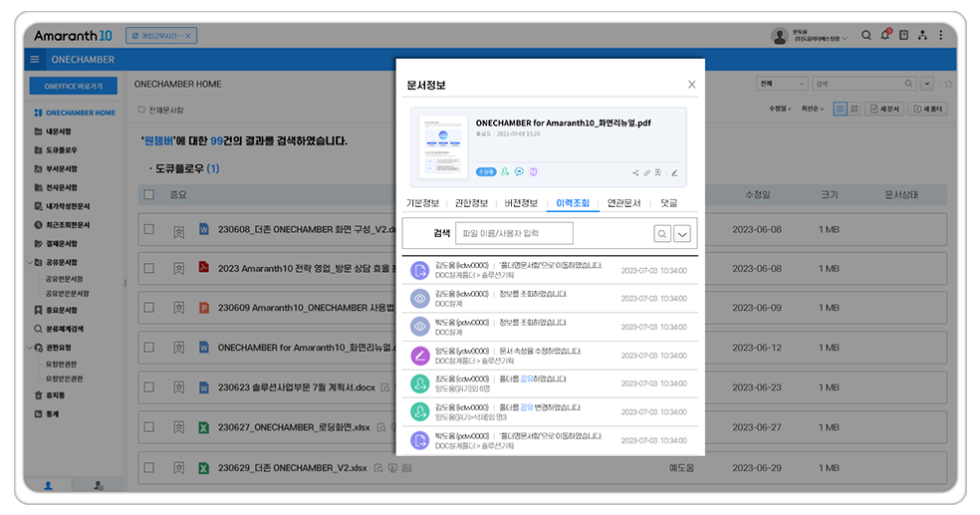
Task: Mark 230608 document as important
Action: [x=178, y=230]
